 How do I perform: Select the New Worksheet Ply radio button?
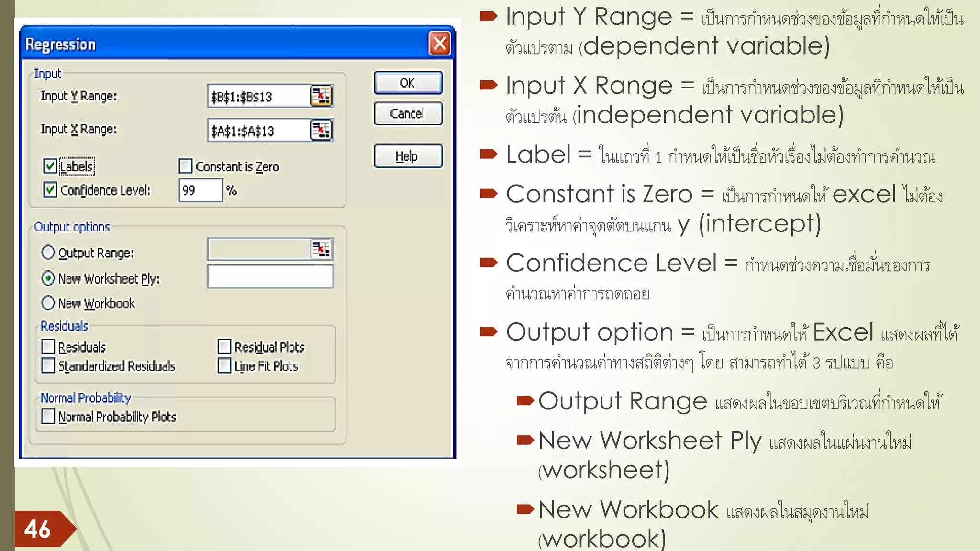(x=48, y=278)
